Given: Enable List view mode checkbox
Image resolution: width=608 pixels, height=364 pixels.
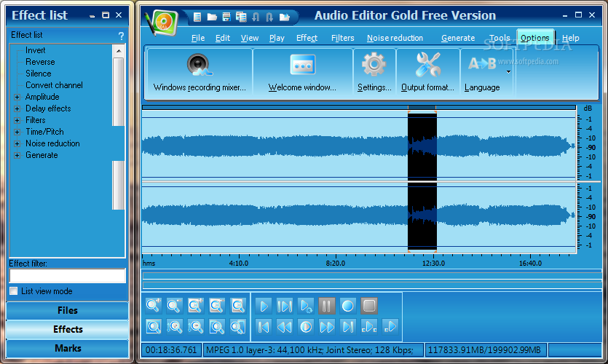Looking at the screenshot, I should (14, 290).
